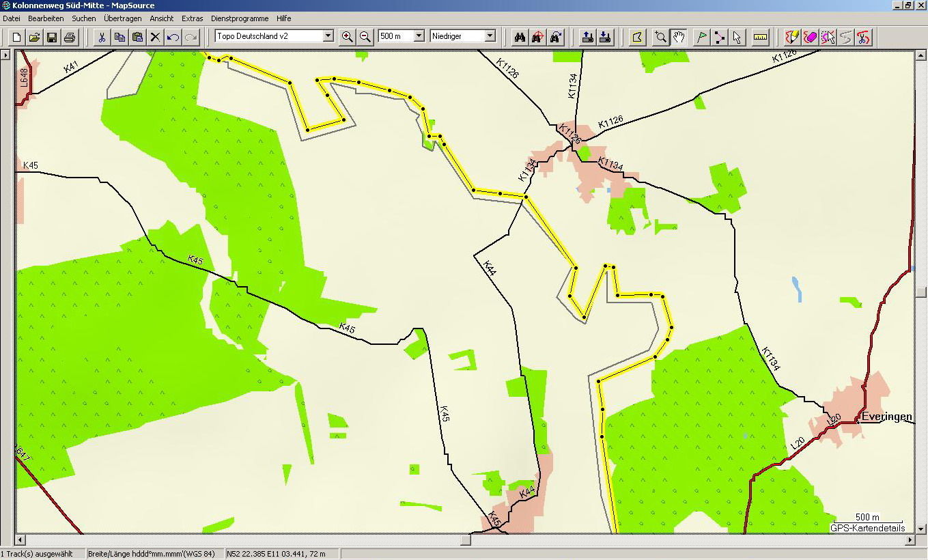Screen dimensions: 928x560
Task: Click the right arrow of horizontal scrollbar
Action: [x=910, y=540]
